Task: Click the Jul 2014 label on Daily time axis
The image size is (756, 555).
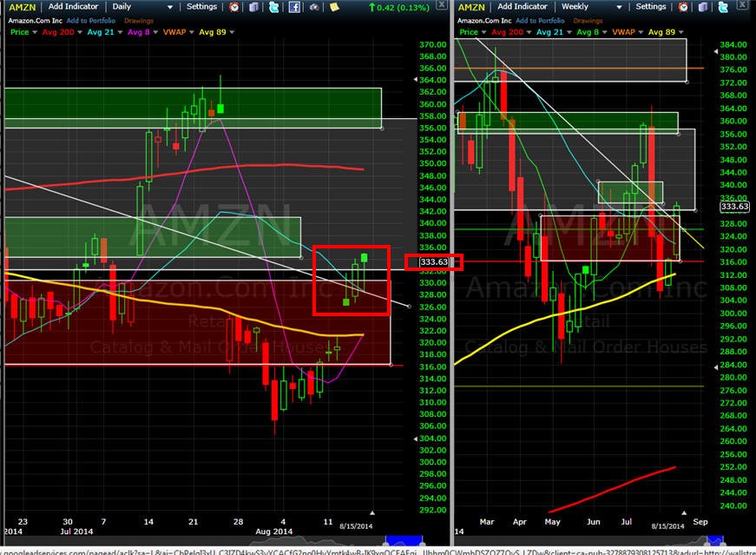Action: pyautogui.click(x=76, y=532)
